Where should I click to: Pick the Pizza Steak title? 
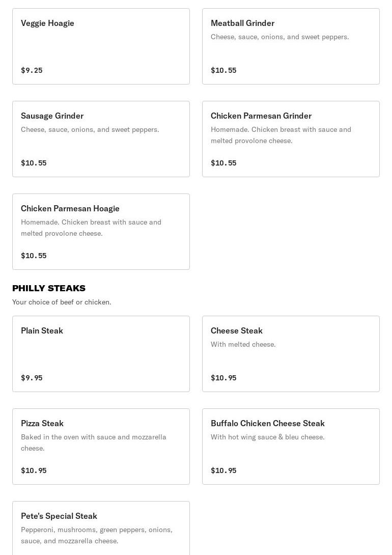coord(42,424)
